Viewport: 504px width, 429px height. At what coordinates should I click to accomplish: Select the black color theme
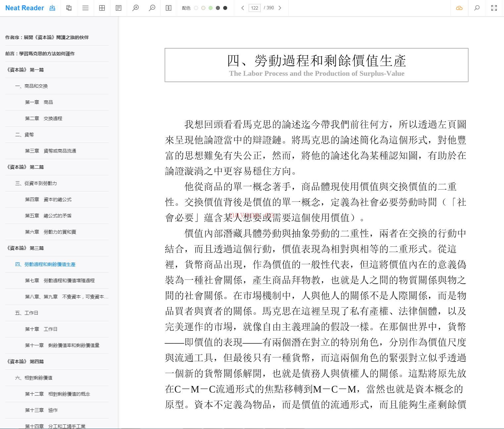point(225,8)
